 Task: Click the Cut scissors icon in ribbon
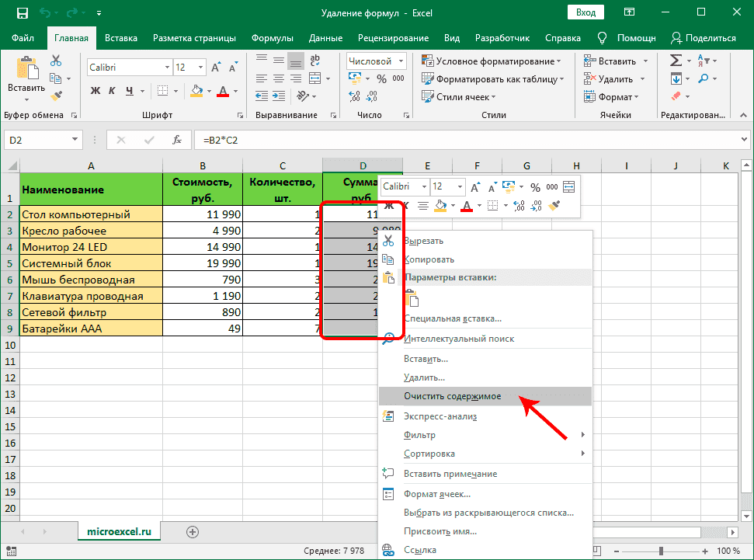57,61
